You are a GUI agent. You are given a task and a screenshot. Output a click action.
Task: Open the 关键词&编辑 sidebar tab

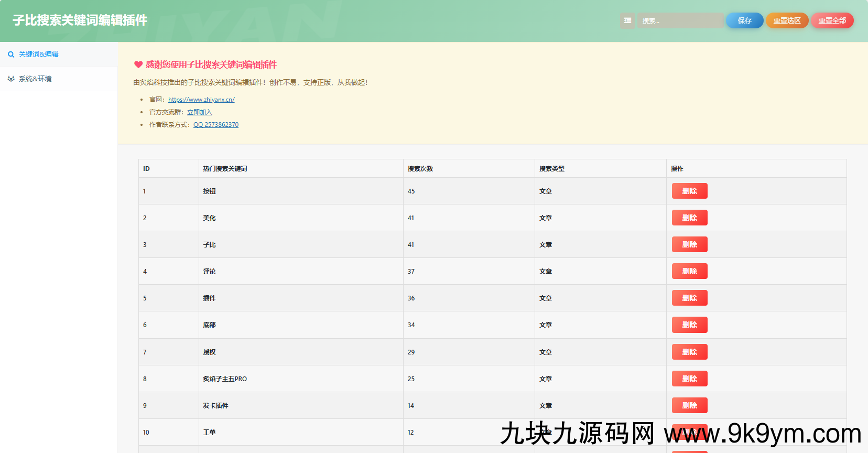38,55
